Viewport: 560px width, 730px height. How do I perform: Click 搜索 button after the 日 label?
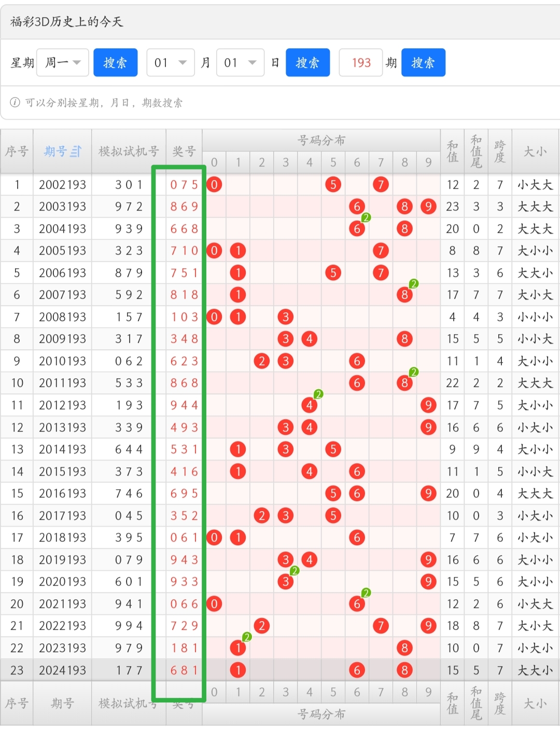tap(307, 63)
